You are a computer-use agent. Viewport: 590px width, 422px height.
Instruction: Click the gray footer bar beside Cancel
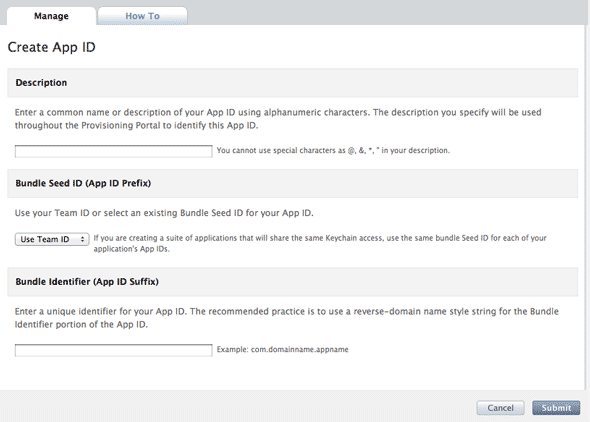point(237,406)
